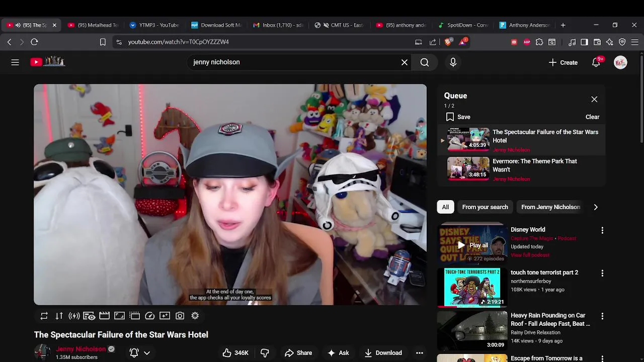The height and width of the screenshot is (362, 644).
Task: Open the YouTube guide hamburger menu
Action: point(15,62)
